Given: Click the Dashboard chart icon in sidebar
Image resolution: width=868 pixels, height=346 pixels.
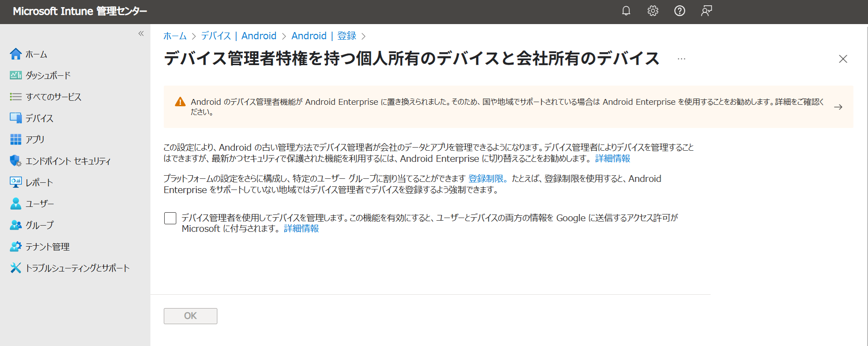Looking at the screenshot, I should coord(16,75).
